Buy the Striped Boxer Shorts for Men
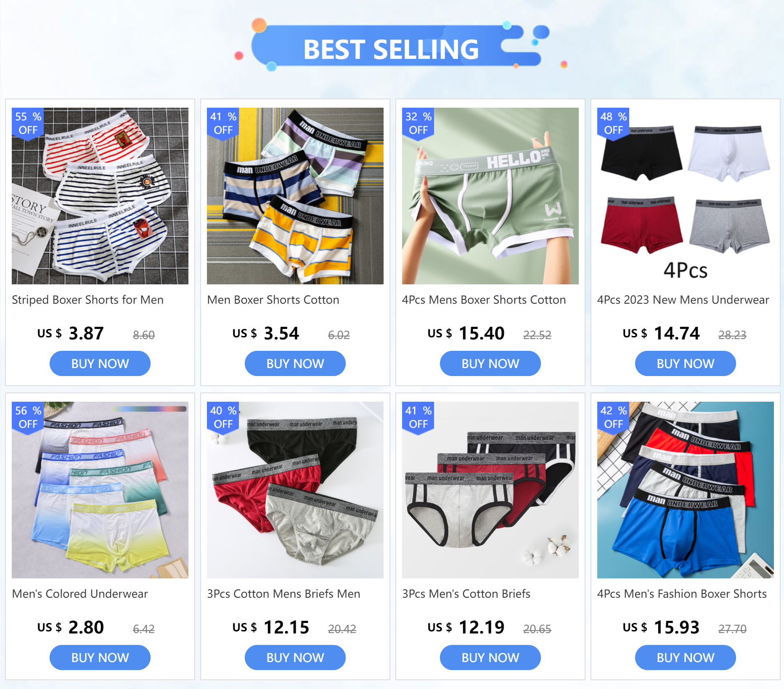The image size is (784, 689). click(100, 363)
